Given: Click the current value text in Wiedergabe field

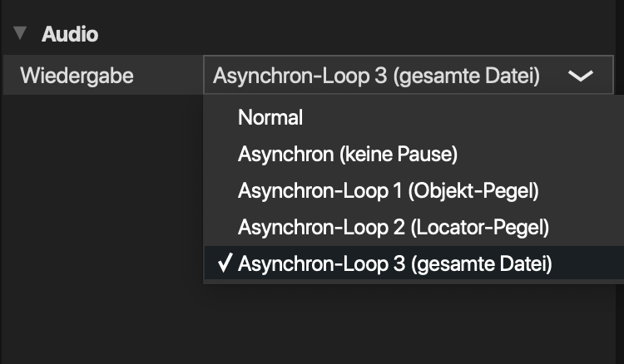Looking at the screenshot, I should 376,76.
